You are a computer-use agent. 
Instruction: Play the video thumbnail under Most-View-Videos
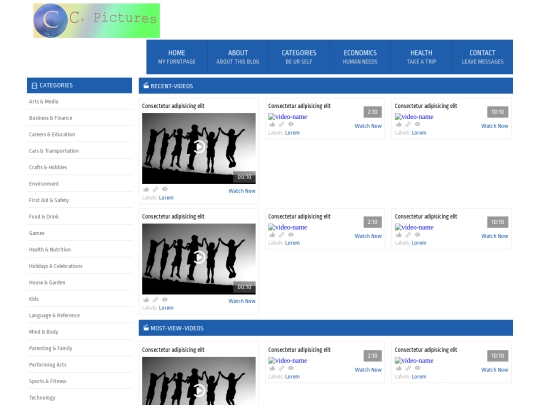point(199,381)
